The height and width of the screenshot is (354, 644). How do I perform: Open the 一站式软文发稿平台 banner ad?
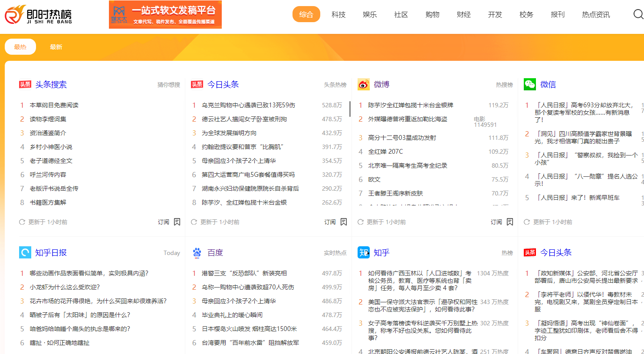[165, 15]
